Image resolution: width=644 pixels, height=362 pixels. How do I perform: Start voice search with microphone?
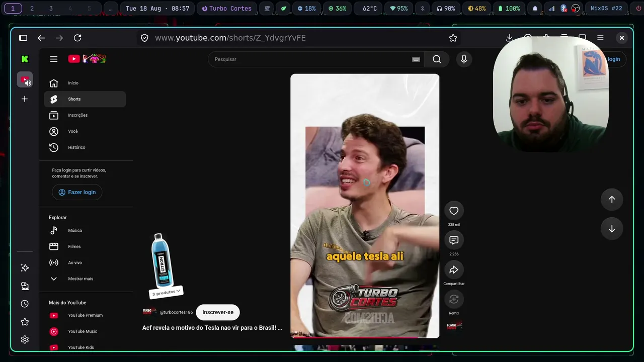464,59
